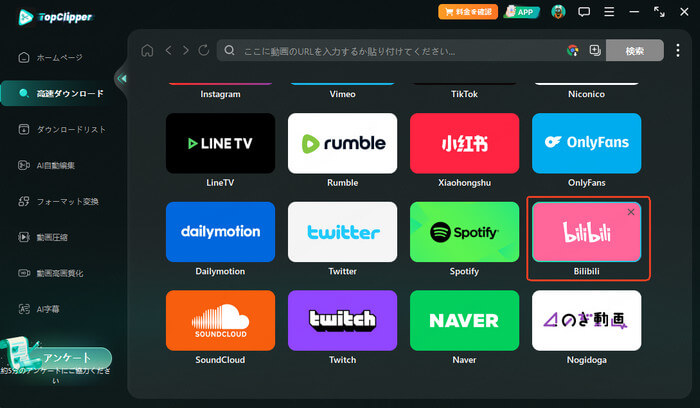
Task: Click the APP button in title bar
Action: tap(521, 12)
